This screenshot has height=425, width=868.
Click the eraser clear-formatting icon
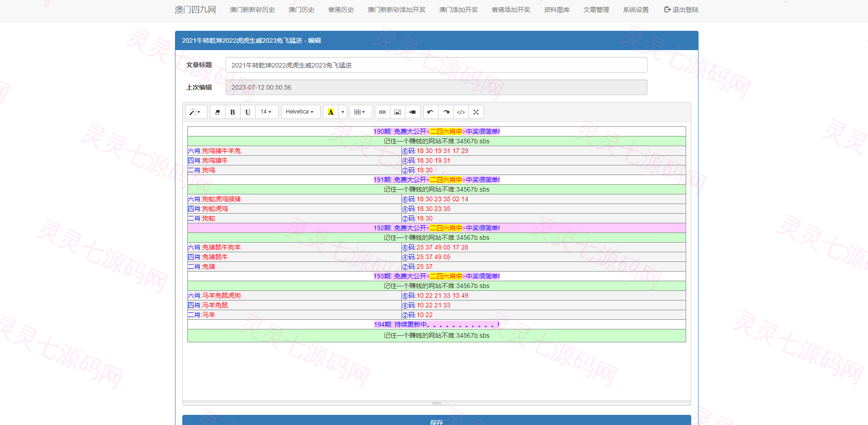[x=218, y=112]
